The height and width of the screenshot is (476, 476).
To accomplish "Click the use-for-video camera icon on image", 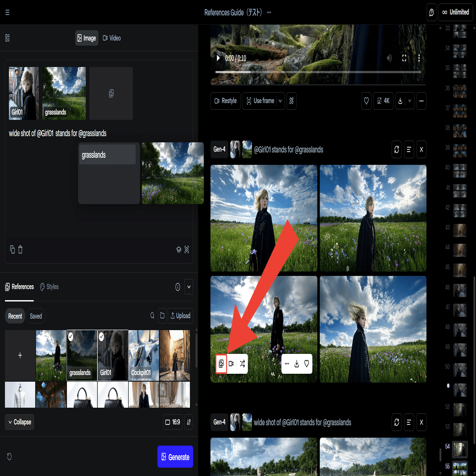I will click(x=231, y=363).
